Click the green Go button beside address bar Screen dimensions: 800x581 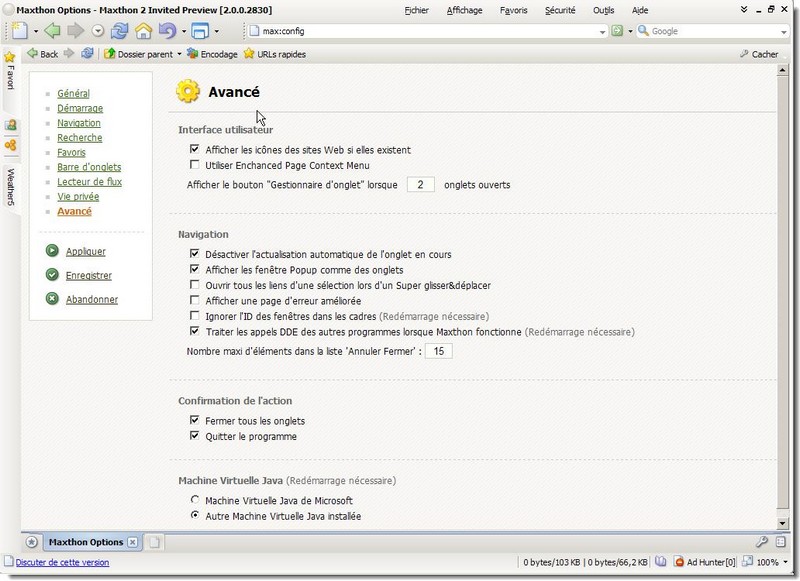click(x=617, y=31)
